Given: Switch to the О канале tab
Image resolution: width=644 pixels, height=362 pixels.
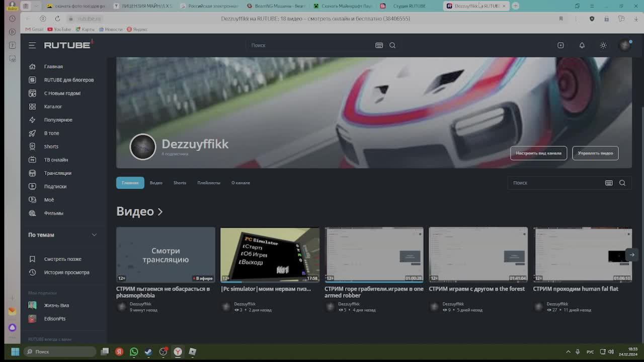Looking at the screenshot, I should pyautogui.click(x=240, y=183).
